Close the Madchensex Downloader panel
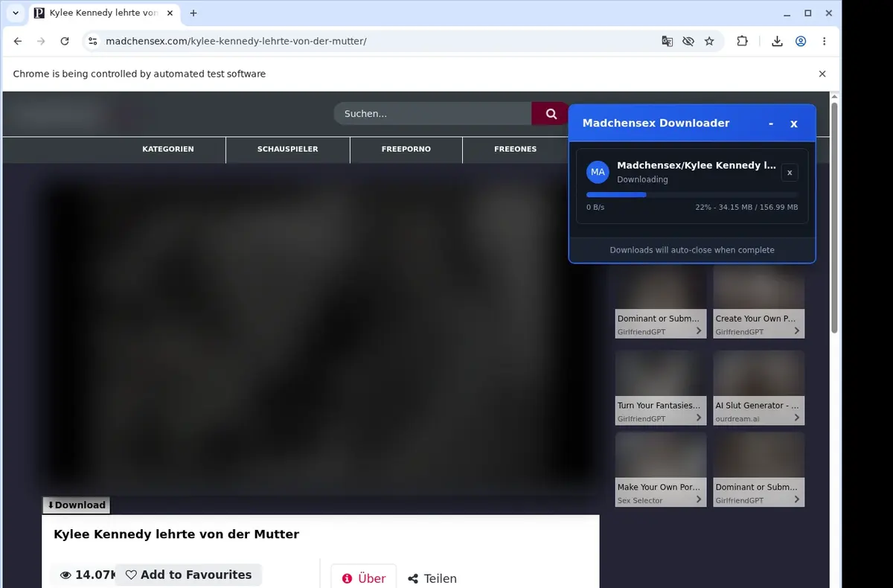 pyautogui.click(x=794, y=124)
